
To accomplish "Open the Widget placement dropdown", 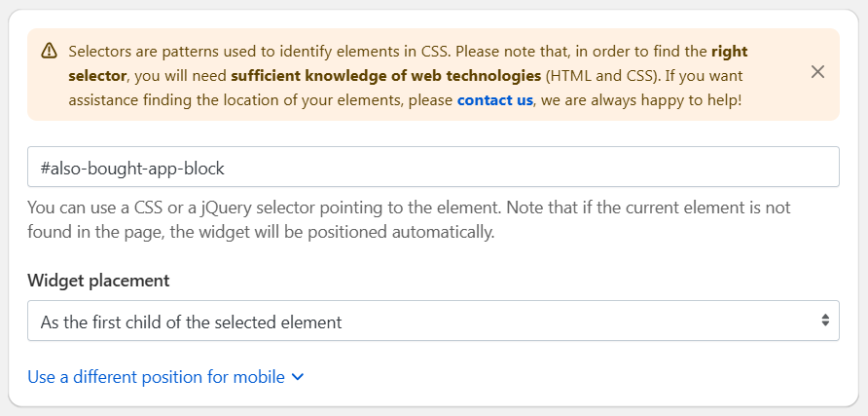I will pyautogui.click(x=433, y=321).
